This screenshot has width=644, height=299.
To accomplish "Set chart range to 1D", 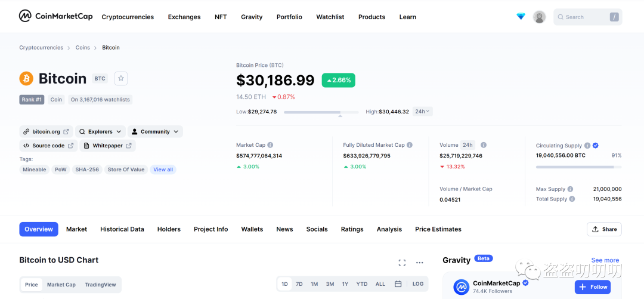I will [284, 284].
